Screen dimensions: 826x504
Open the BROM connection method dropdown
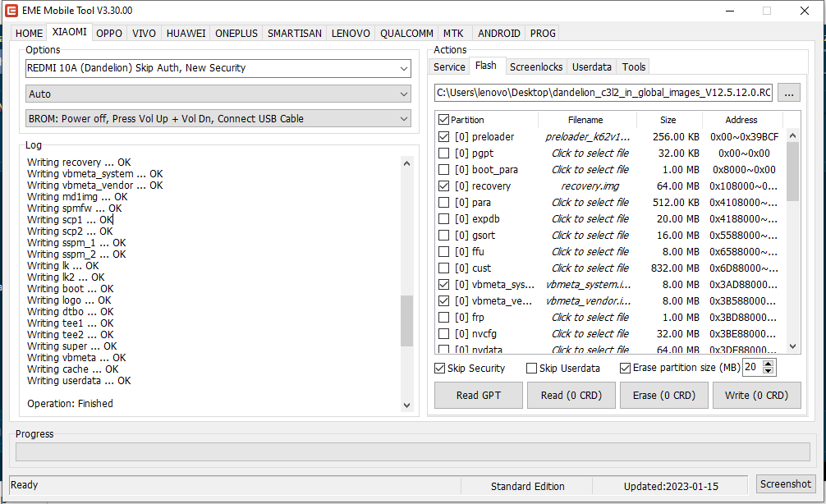click(218, 118)
